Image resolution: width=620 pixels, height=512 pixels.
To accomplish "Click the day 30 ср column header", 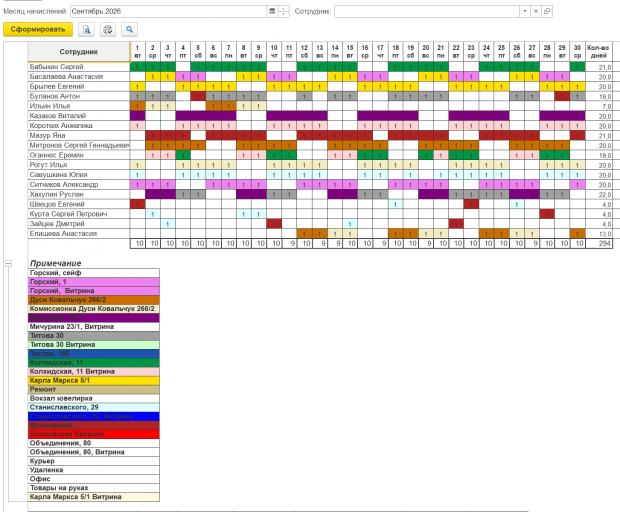I will point(577,52).
